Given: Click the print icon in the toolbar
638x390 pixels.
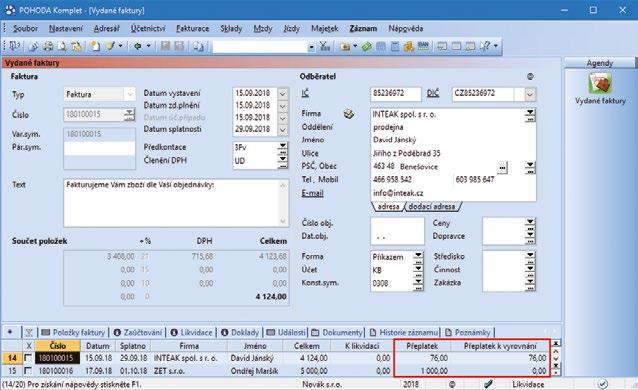Looking at the screenshot, I should click(48, 46).
